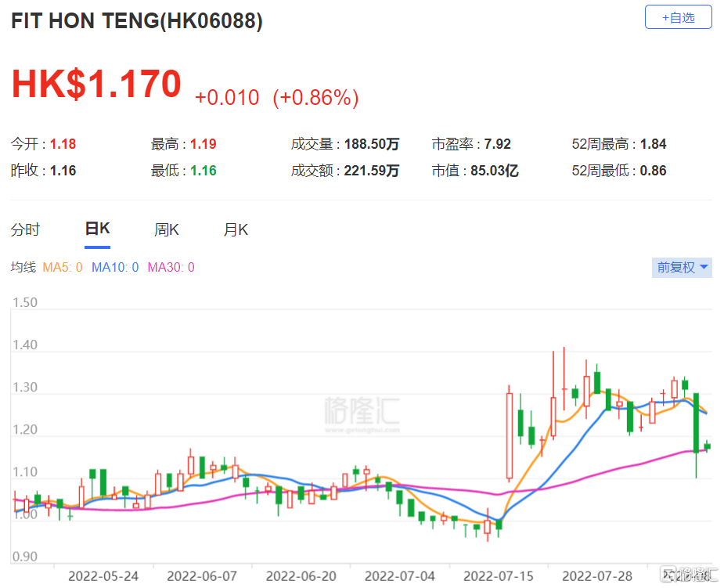724x588 pixels.
Task: Click the 2022-07-15 date axis label
Action: coord(499,576)
